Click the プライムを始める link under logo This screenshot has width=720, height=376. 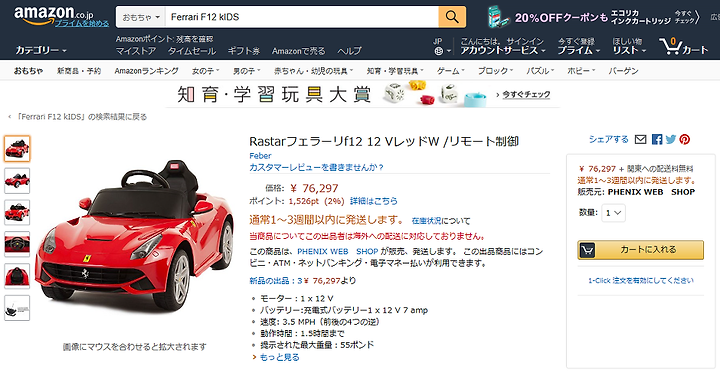coord(82,23)
